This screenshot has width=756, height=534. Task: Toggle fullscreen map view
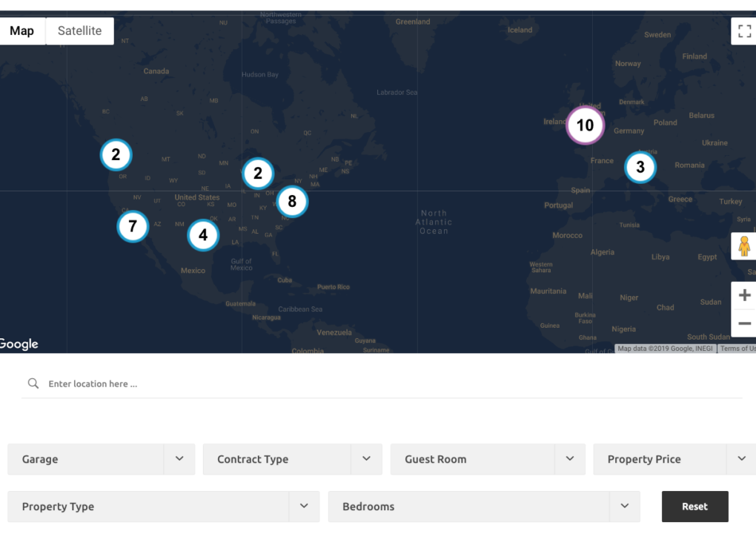pyautogui.click(x=743, y=31)
